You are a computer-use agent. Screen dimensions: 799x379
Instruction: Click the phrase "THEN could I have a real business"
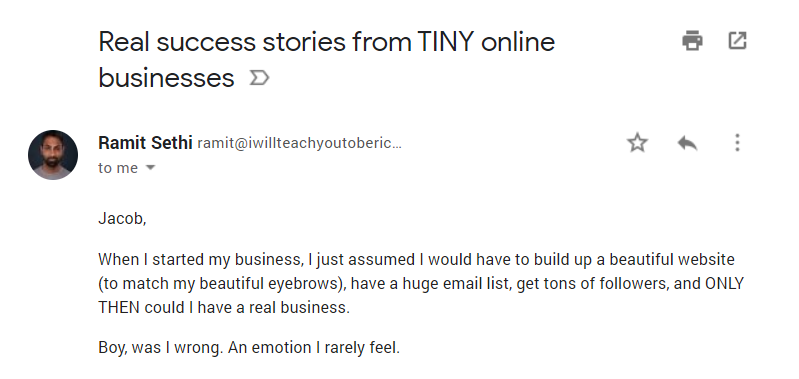click(224, 308)
